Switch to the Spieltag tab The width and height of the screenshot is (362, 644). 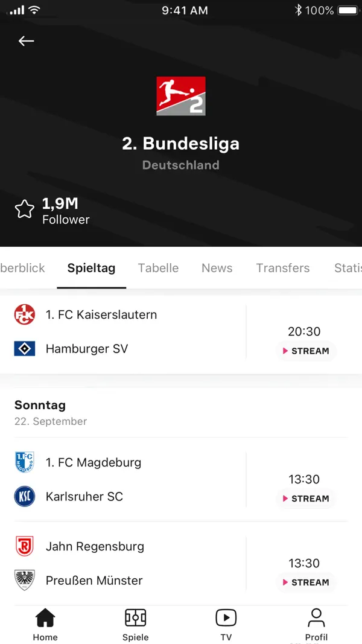[x=91, y=268]
